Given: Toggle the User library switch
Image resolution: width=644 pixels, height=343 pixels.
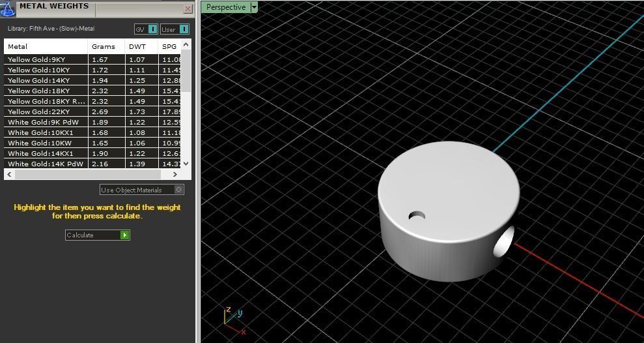Looking at the screenshot, I should click(x=175, y=29).
